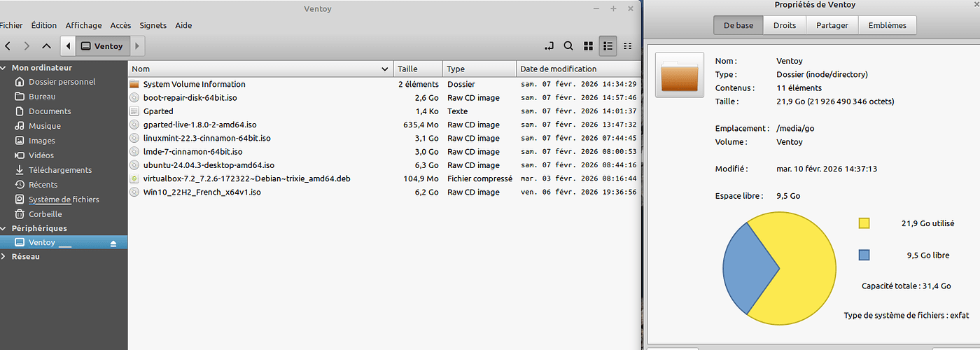
Task: Collapse the Mon ordinateur section
Action: pyautogui.click(x=5, y=68)
